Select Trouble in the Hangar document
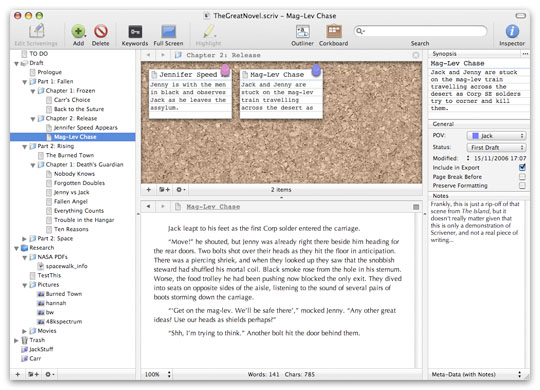This screenshot has width=540, height=390. click(84, 220)
